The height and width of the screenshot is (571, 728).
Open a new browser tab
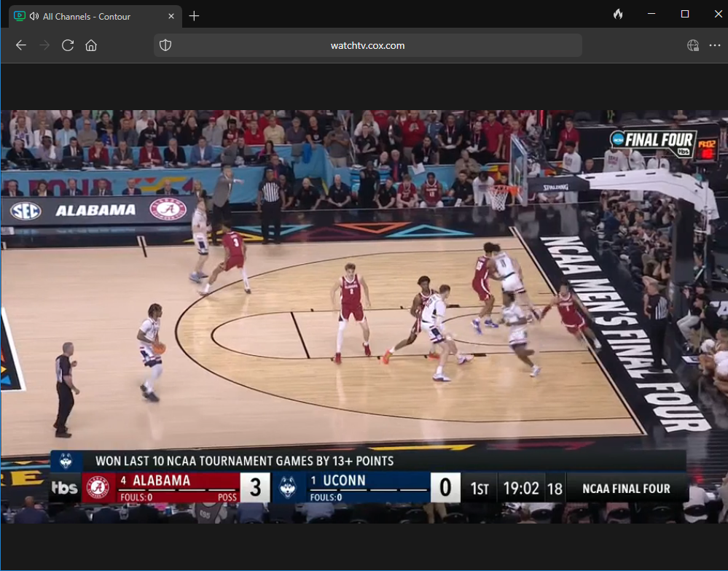pos(194,16)
